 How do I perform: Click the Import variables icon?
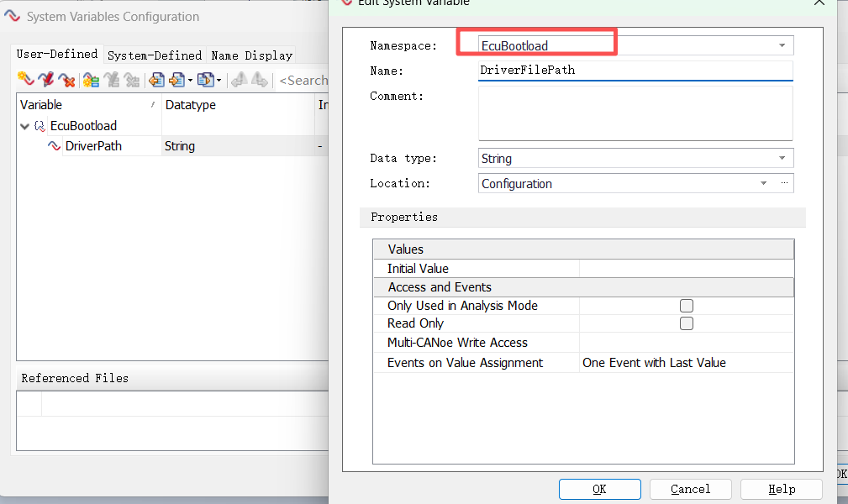click(x=156, y=80)
